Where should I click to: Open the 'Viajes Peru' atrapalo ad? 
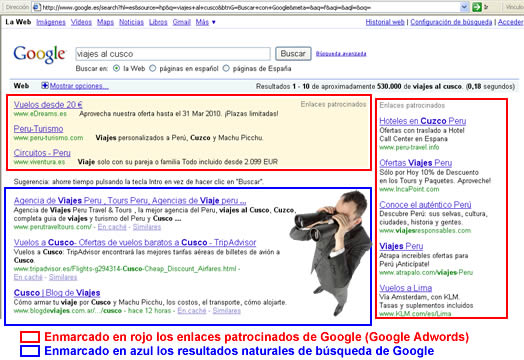click(x=401, y=246)
